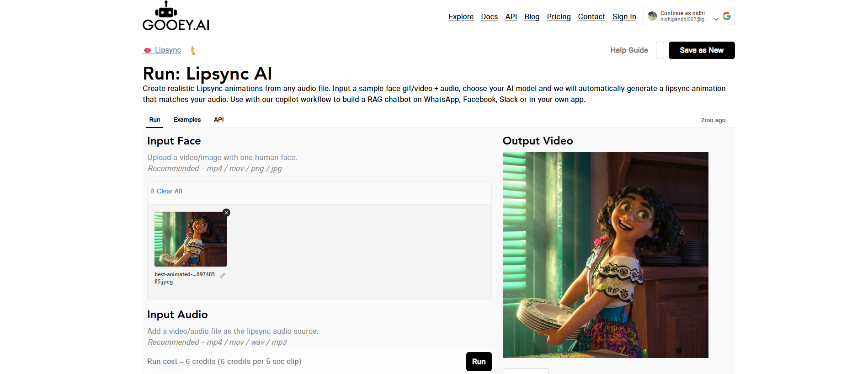Viewport: 868px width, 374px height.
Task: Follow the copilot workflow link
Action: point(303,99)
